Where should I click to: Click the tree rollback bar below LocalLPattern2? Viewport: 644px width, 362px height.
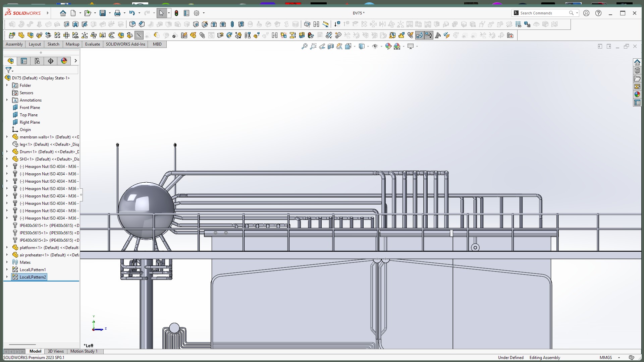pos(41,281)
